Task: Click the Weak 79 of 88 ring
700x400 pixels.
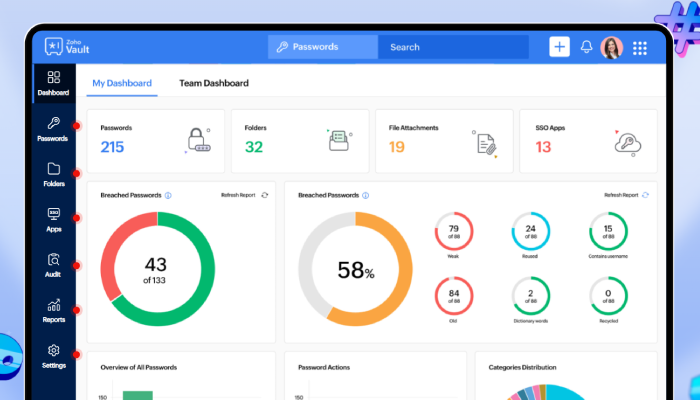Action: [454, 231]
